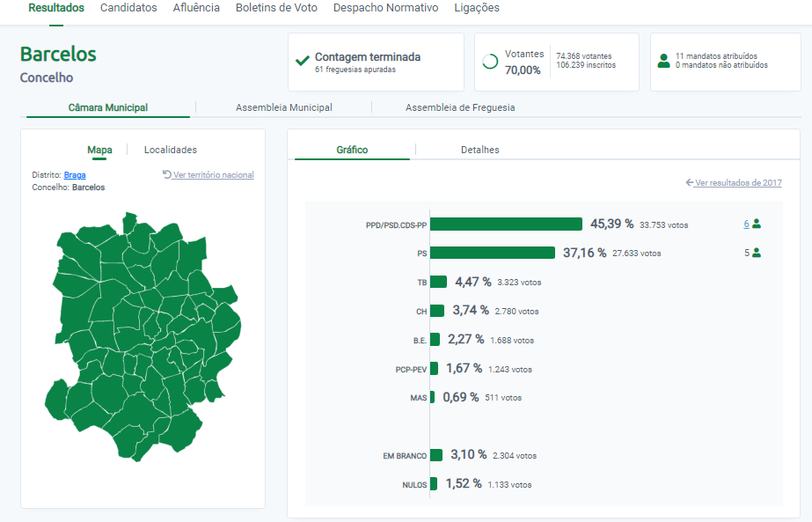Click the PS green result bar
Image resolution: width=812 pixels, height=522 pixels.
click(493, 253)
